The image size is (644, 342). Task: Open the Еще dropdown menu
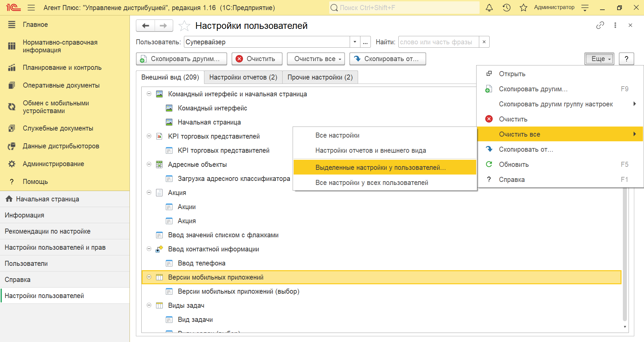599,59
